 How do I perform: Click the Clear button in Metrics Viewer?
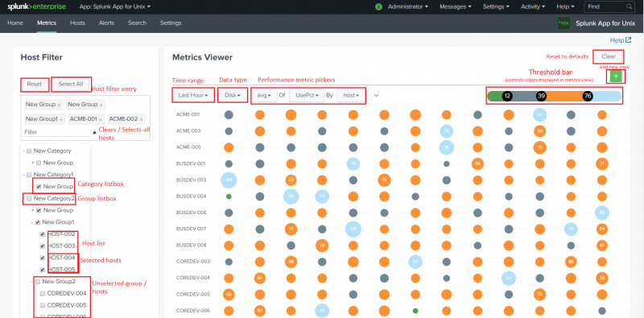[x=609, y=56]
